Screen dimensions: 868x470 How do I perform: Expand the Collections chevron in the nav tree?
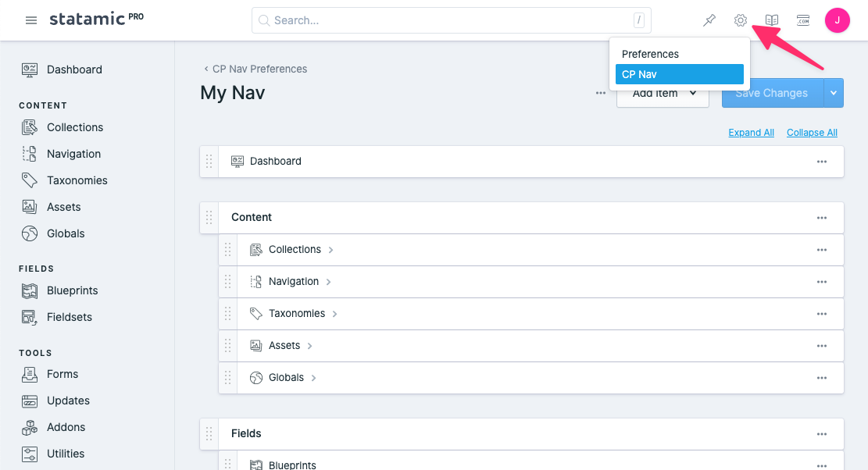tap(329, 249)
